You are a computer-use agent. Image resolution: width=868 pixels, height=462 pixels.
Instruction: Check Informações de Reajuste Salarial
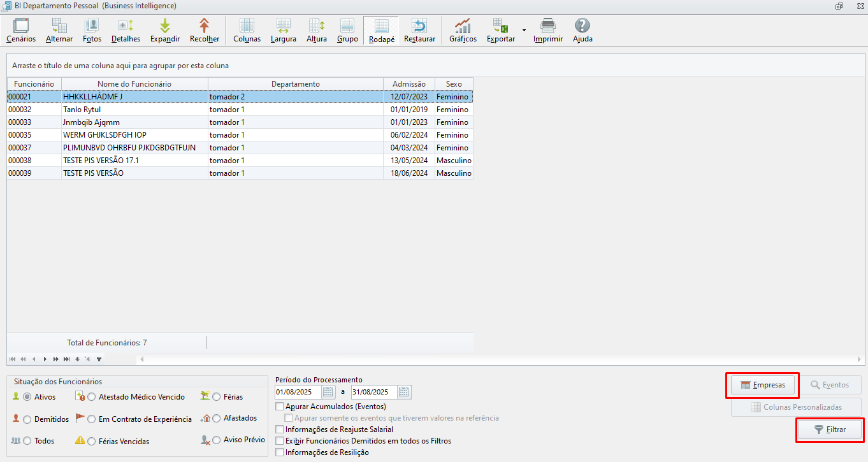click(x=280, y=430)
